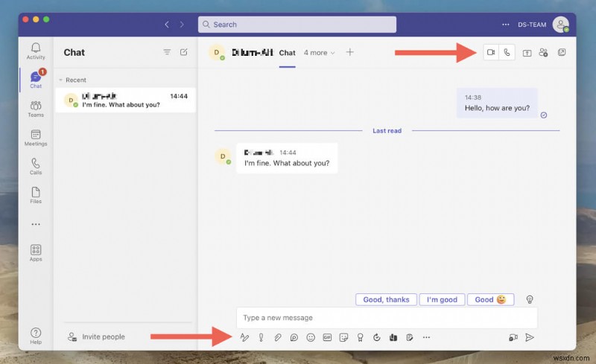Pop out the chat window
This screenshot has width=596, height=364.
click(x=562, y=52)
